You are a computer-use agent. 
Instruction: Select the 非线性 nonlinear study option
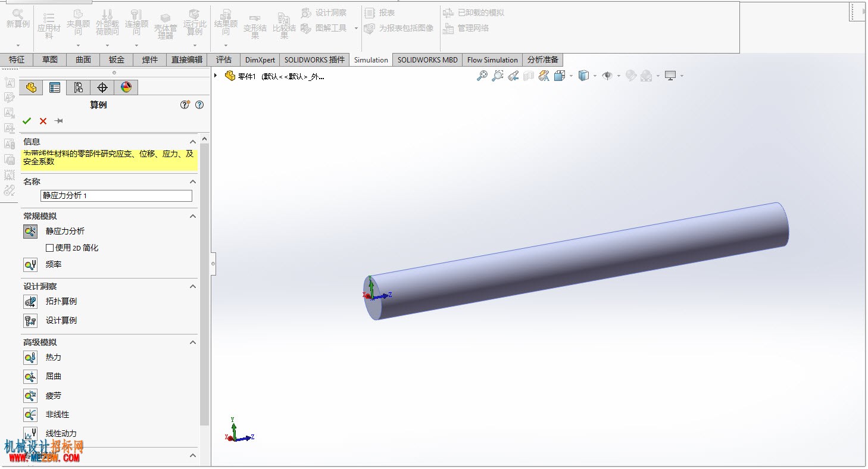point(57,415)
